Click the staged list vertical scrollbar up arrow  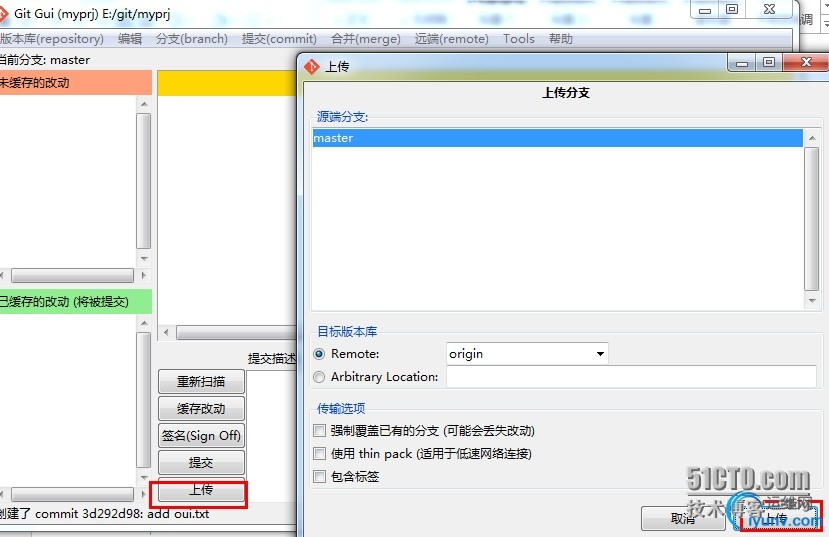point(144,323)
